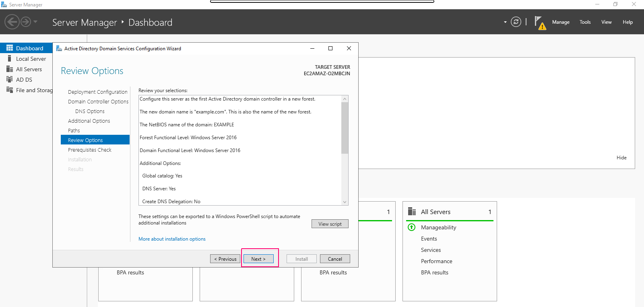The image size is (644, 307).
Task: Click the Local Server sidebar icon
Action: 10,58
